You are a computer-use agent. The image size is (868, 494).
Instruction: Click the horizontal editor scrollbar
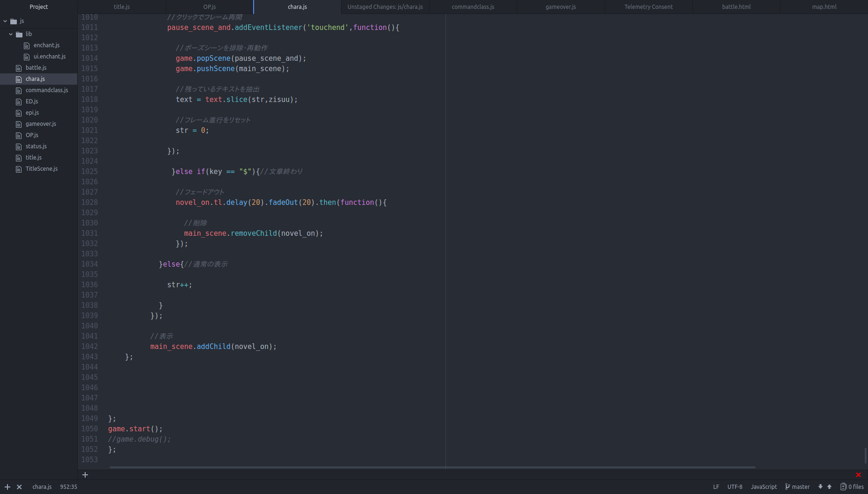[432, 467]
